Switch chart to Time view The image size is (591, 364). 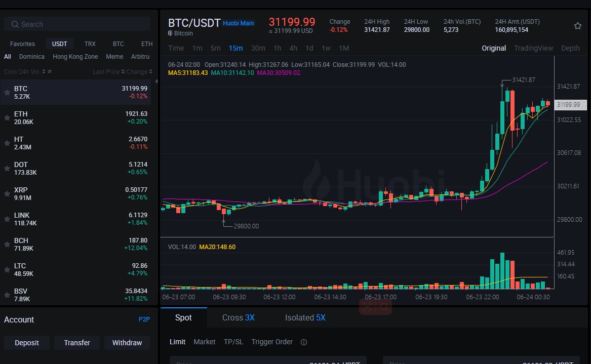click(176, 48)
